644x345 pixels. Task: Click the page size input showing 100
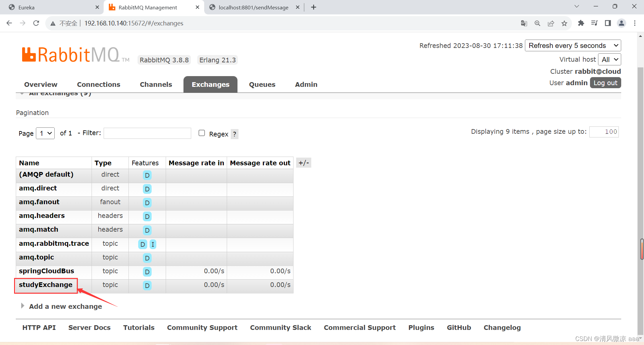(604, 132)
